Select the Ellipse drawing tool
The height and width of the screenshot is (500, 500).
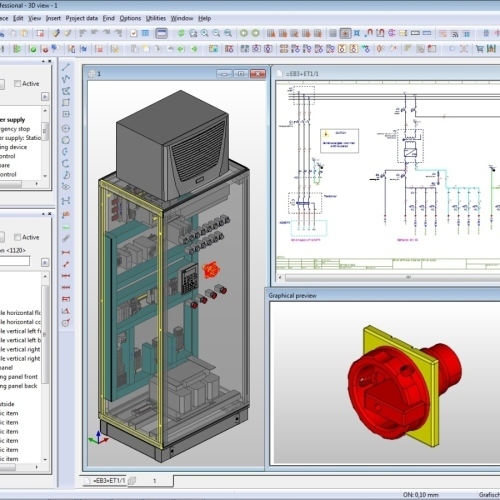point(66,187)
